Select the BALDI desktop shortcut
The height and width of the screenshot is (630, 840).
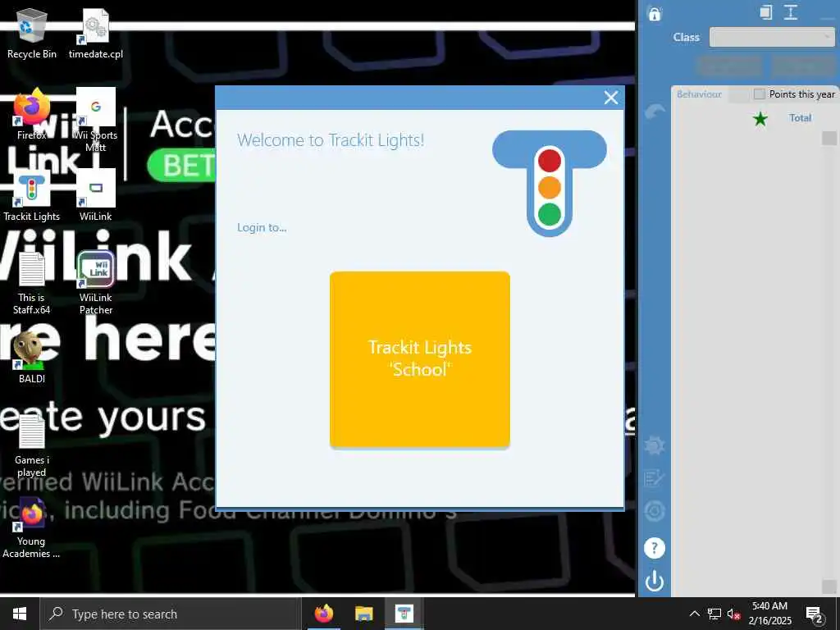click(x=32, y=358)
